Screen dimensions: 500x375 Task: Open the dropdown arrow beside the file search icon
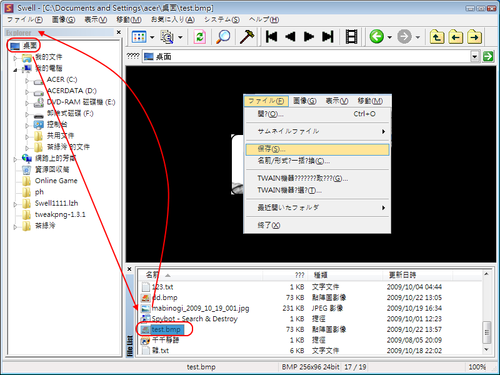click(x=180, y=37)
